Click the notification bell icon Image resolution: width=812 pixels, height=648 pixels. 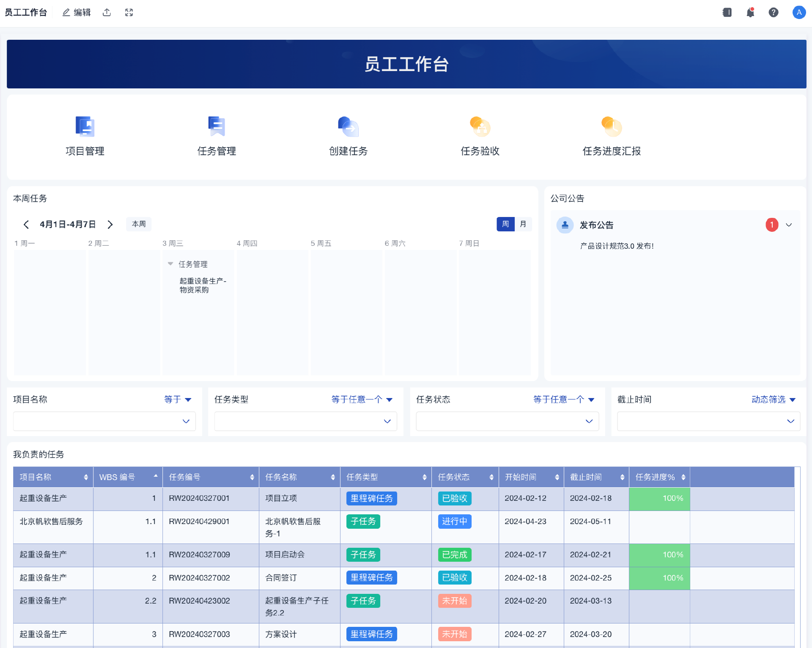pyautogui.click(x=750, y=12)
